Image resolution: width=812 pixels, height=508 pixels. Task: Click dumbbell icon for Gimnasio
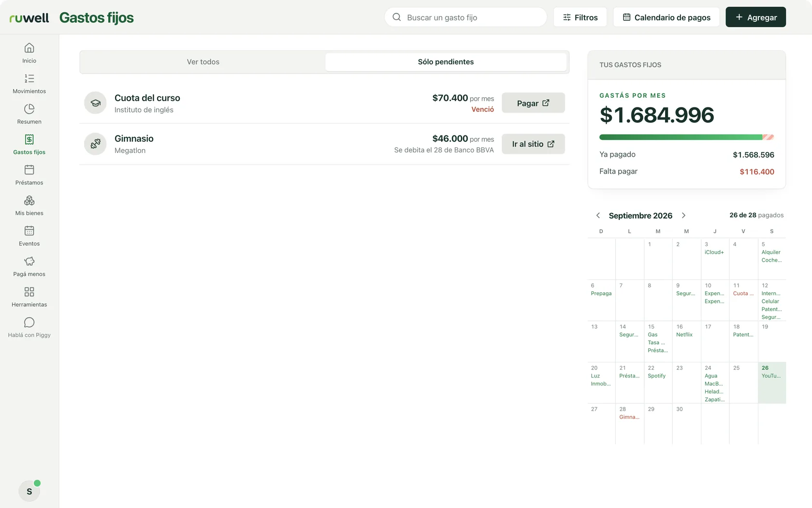[x=95, y=144]
